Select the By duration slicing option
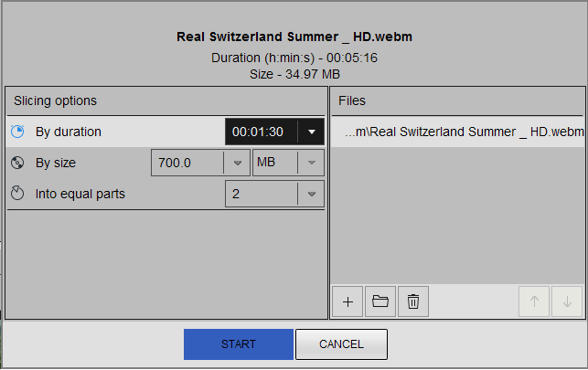Screen dimensions: 588x370 coord(69,132)
